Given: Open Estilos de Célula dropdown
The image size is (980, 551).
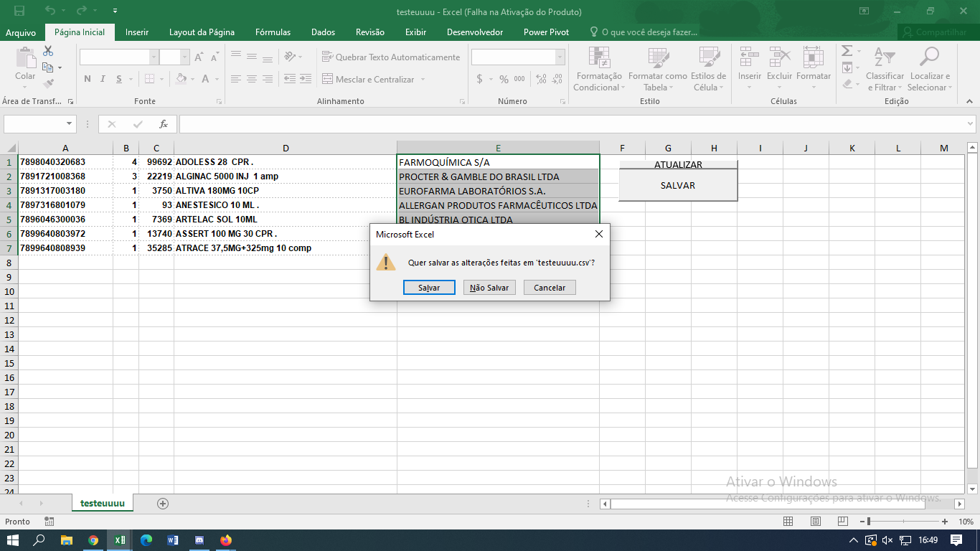Looking at the screenshot, I should [709, 70].
